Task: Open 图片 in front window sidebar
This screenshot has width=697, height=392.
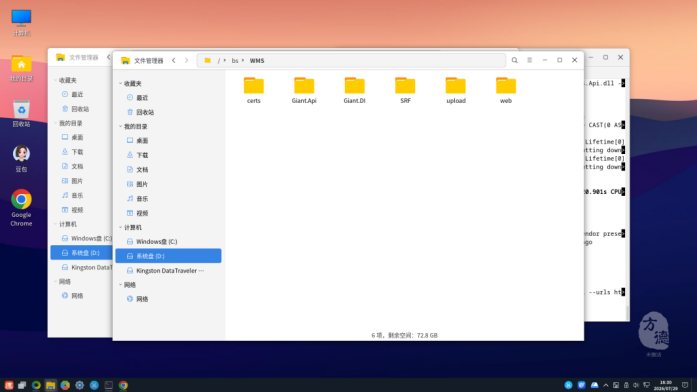Action: [x=168, y=184]
